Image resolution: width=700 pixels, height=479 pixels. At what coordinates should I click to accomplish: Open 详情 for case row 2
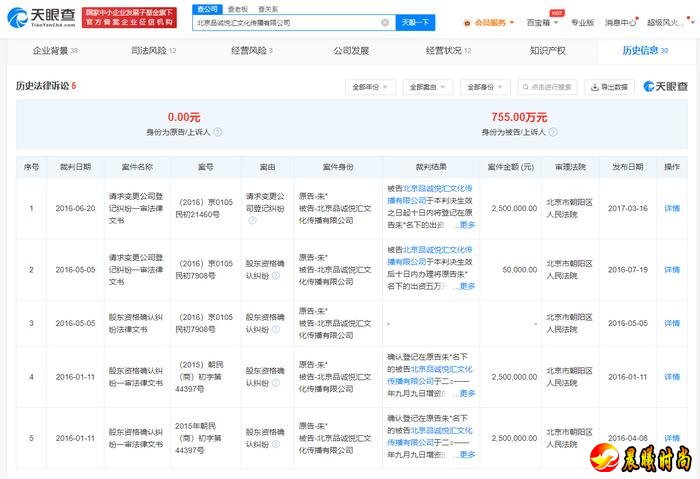tap(672, 270)
